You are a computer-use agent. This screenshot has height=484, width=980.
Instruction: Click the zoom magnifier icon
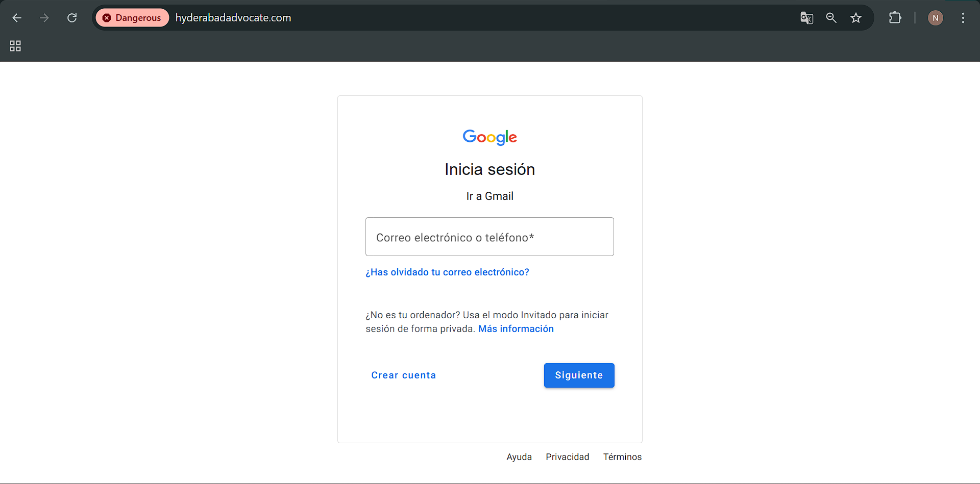click(831, 18)
